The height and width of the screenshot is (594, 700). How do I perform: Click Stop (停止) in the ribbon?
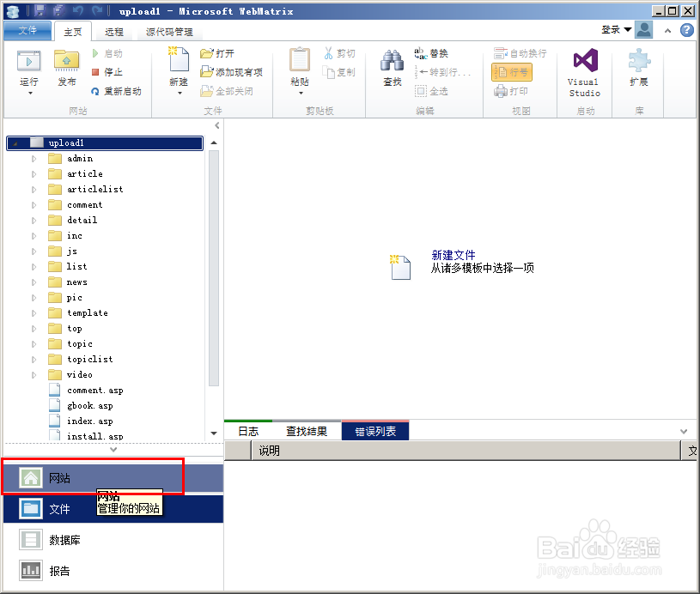point(107,72)
